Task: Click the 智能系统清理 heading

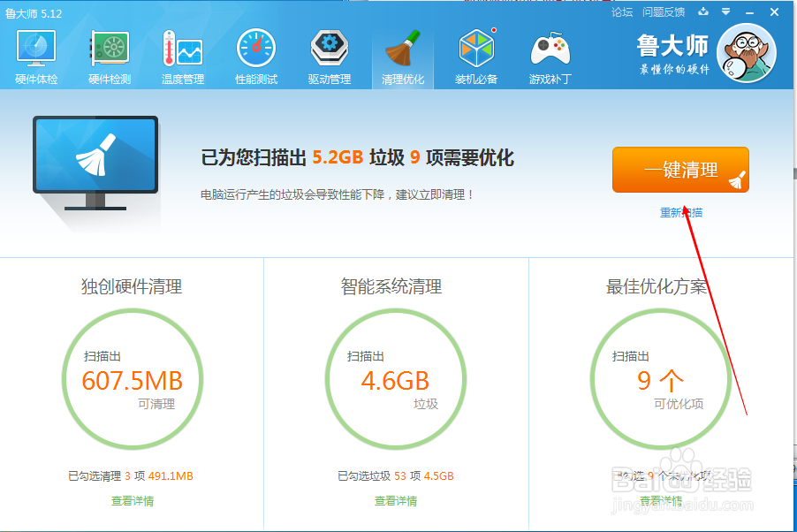Action: tap(391, 287)
